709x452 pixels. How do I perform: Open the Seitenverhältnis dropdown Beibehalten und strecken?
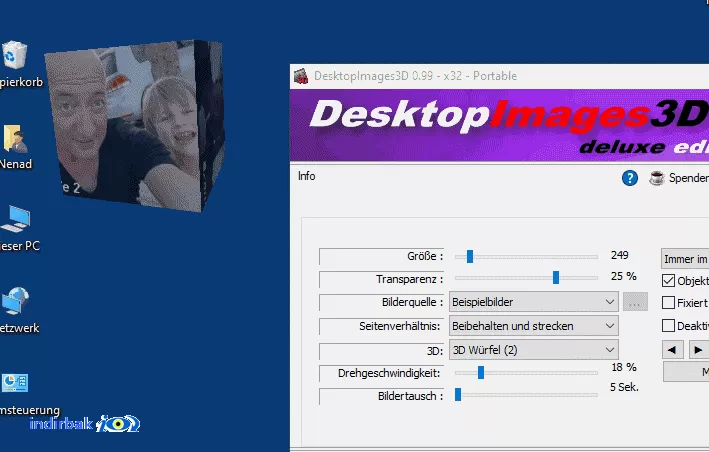(534, 326)
